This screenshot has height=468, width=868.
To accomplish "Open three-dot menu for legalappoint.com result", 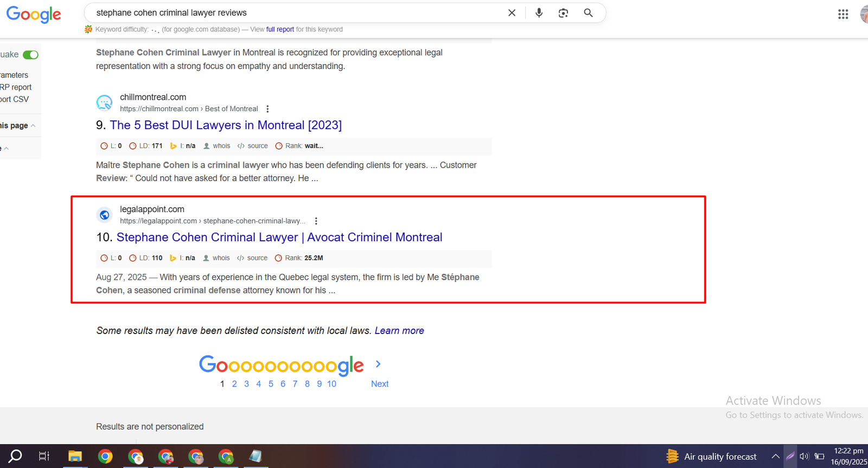I will tap(316, 221).
